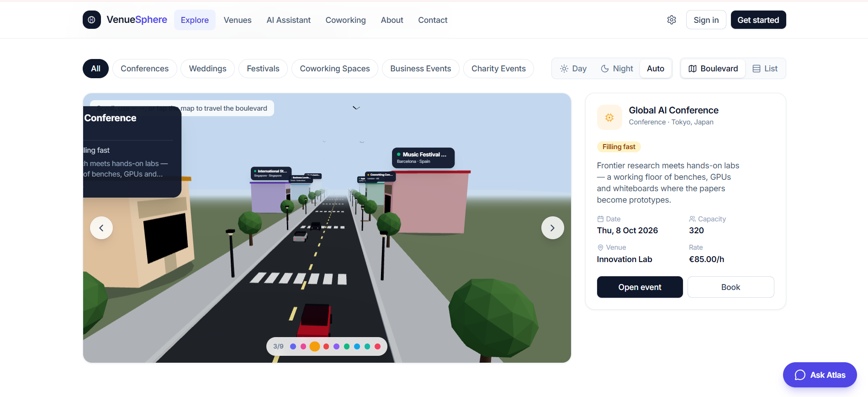The height and width of the screenshot is (397, 868).
Task: Jump to stop two via pink dot
Action: click(x=303, y=346)
